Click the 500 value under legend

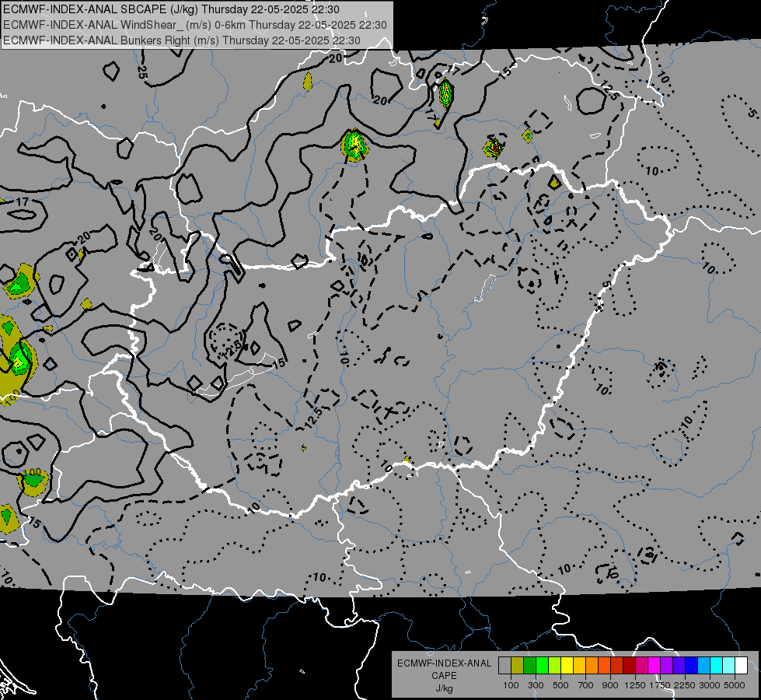[x=560, y=685]
